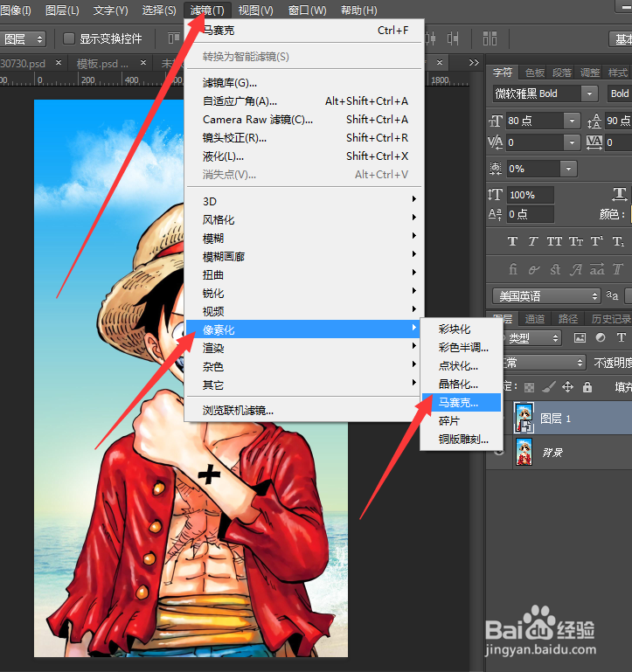Click the faux italic T icon
This screenshot has width=632, height=672.
(532, 241)
